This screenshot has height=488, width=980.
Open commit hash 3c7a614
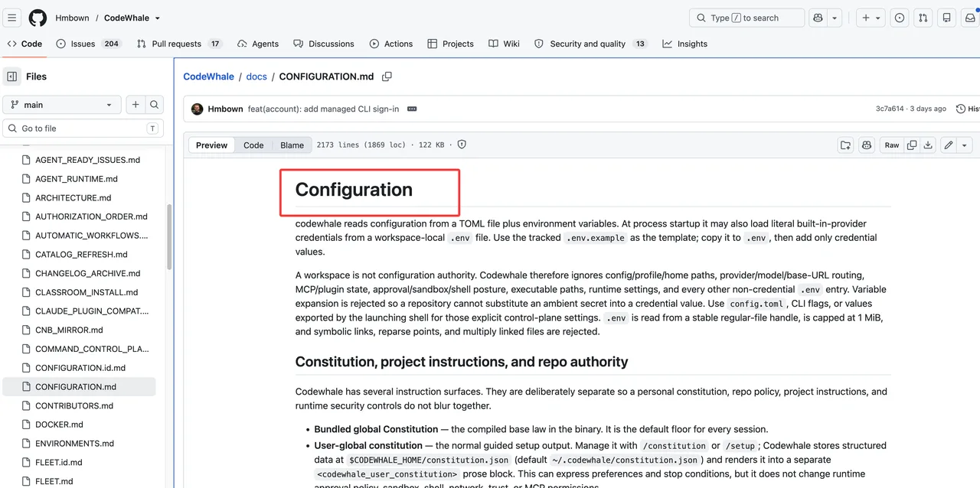click(x=890, y=109)
